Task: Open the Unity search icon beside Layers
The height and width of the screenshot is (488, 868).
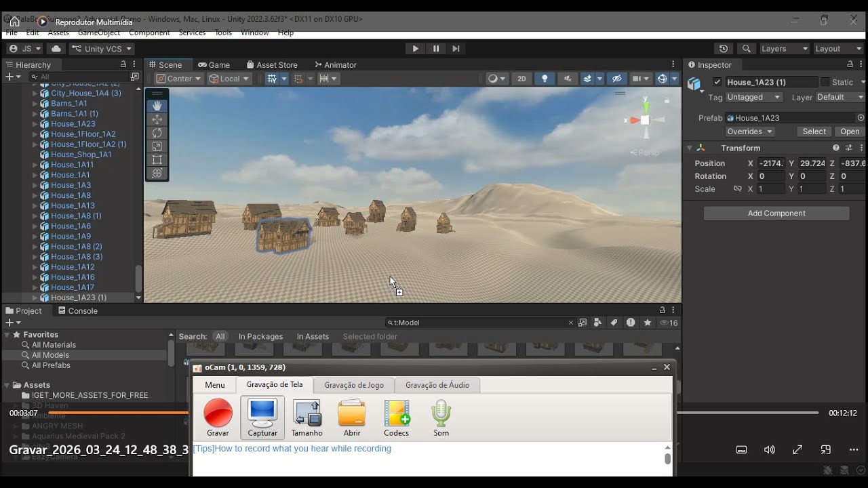Action: (747, 49)
